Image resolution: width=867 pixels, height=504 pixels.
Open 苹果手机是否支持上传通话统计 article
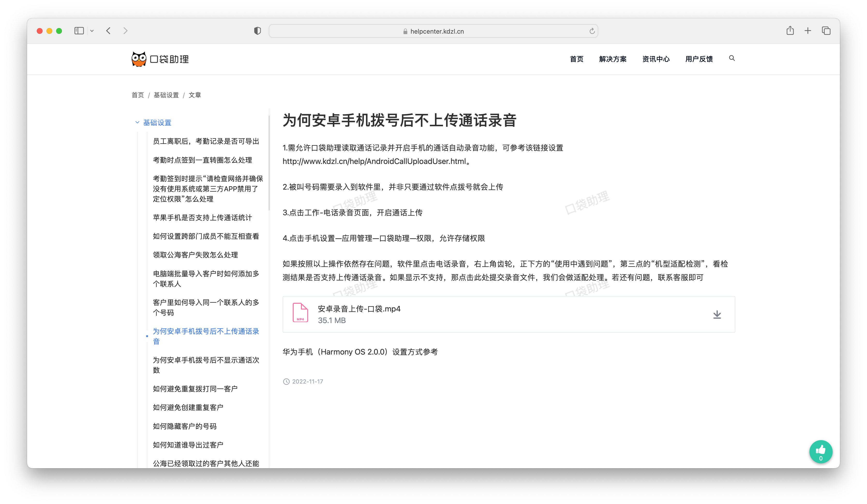[202, 218]
